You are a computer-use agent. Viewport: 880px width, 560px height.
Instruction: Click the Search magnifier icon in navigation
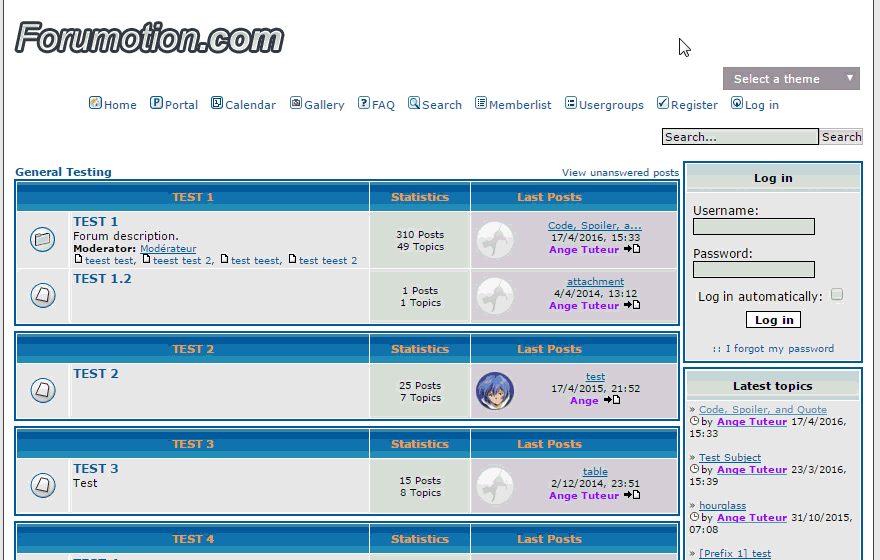tap(414, 103)
